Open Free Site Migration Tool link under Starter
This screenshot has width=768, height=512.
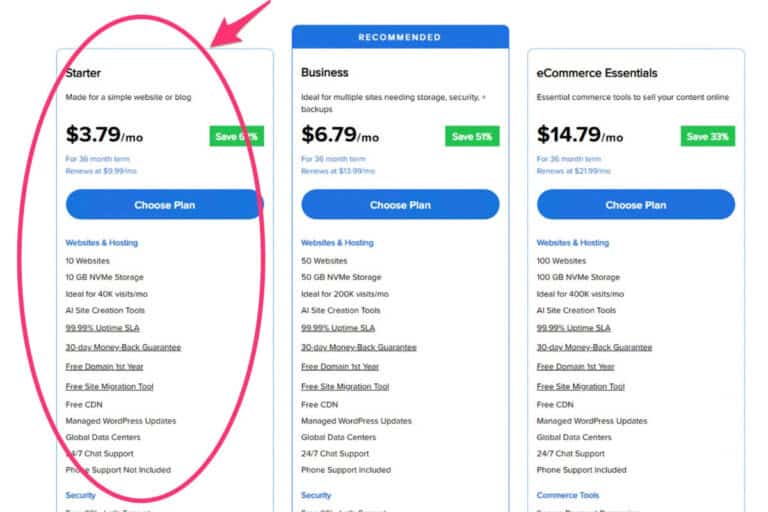pyautogui.click(x=109, y=386)
